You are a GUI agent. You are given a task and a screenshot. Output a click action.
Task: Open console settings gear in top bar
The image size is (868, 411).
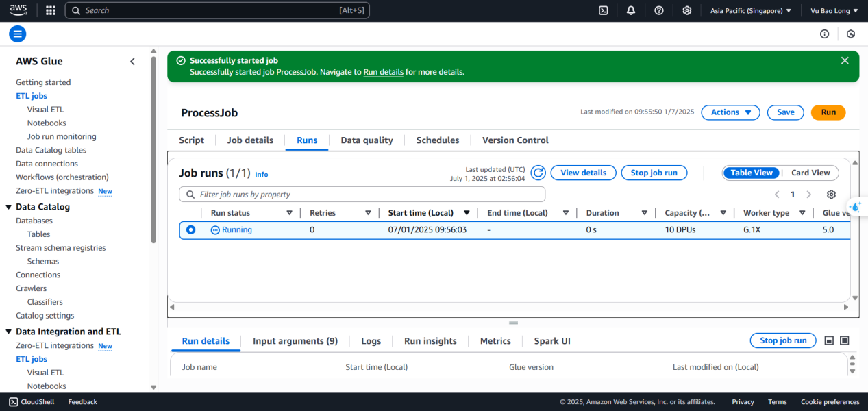[687, 10]
